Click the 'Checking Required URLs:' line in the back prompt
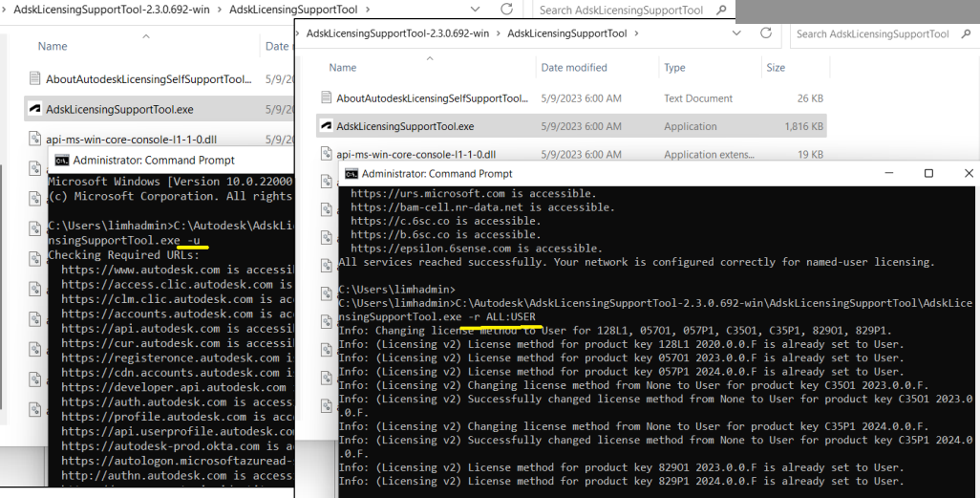Screen dimensions: 980x498 124,255
